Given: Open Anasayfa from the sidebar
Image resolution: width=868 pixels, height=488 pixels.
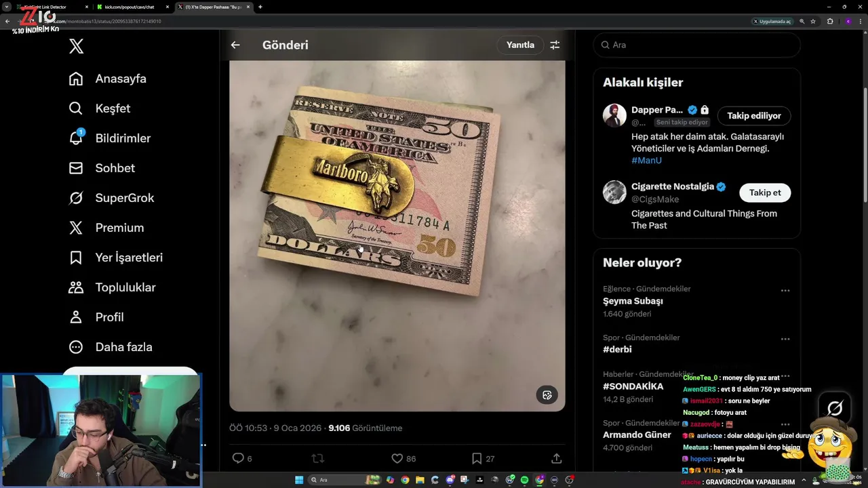Looking at the screenshot, I should 108,79.
